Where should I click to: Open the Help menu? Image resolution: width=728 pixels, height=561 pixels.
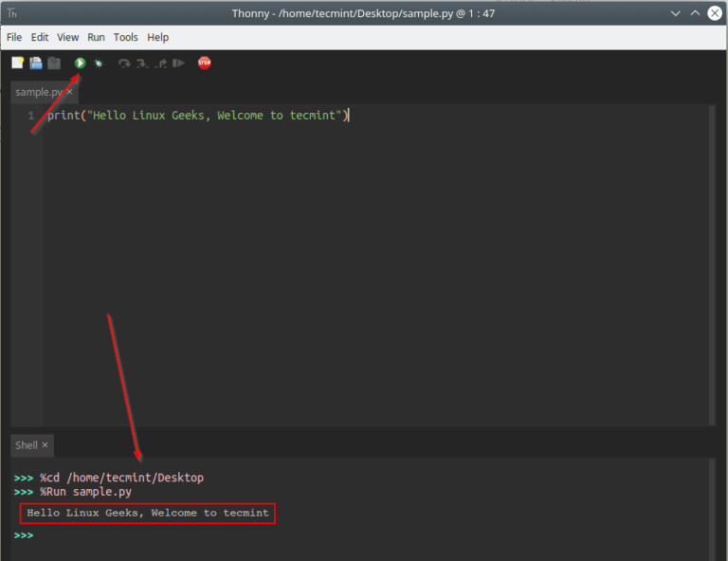[x=158, y=37]
